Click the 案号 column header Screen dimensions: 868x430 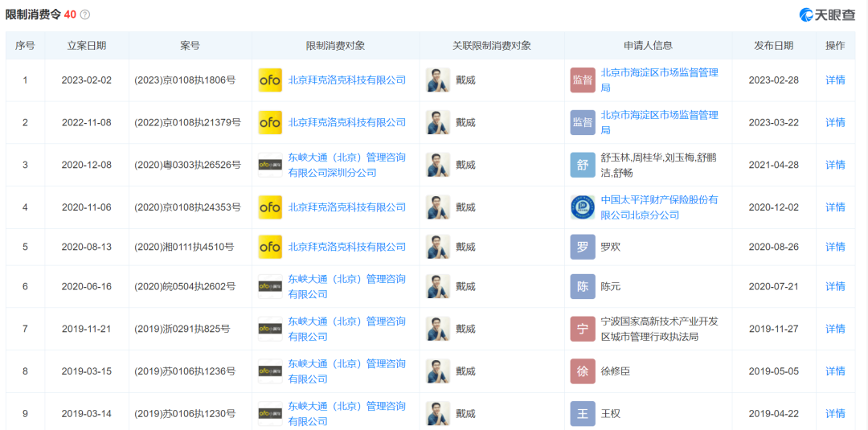tap(190, 46)
